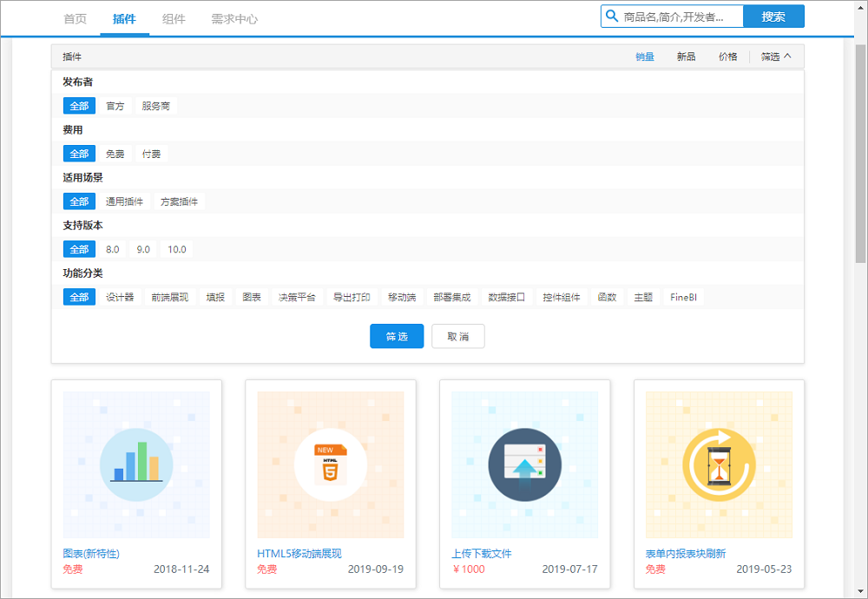Click the magnifier icon in search box
The image size is (868, 599).
(612, 16)
